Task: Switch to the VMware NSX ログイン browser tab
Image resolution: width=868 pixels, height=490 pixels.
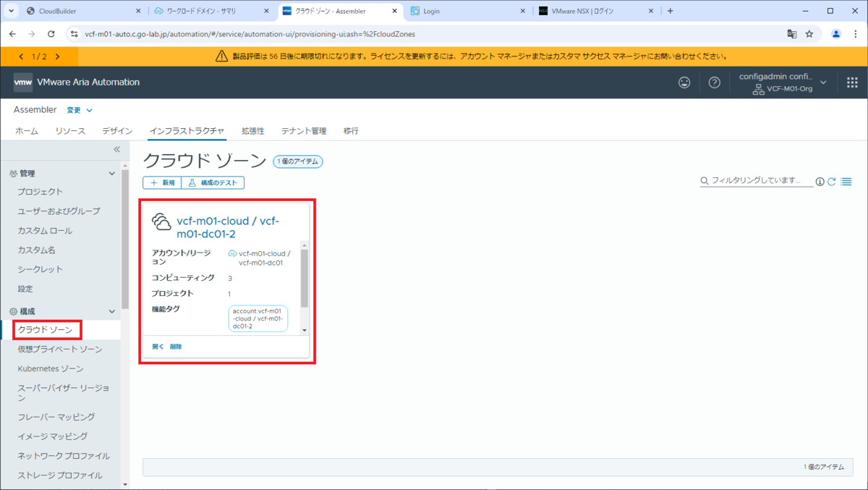Action: click(595, 11)
